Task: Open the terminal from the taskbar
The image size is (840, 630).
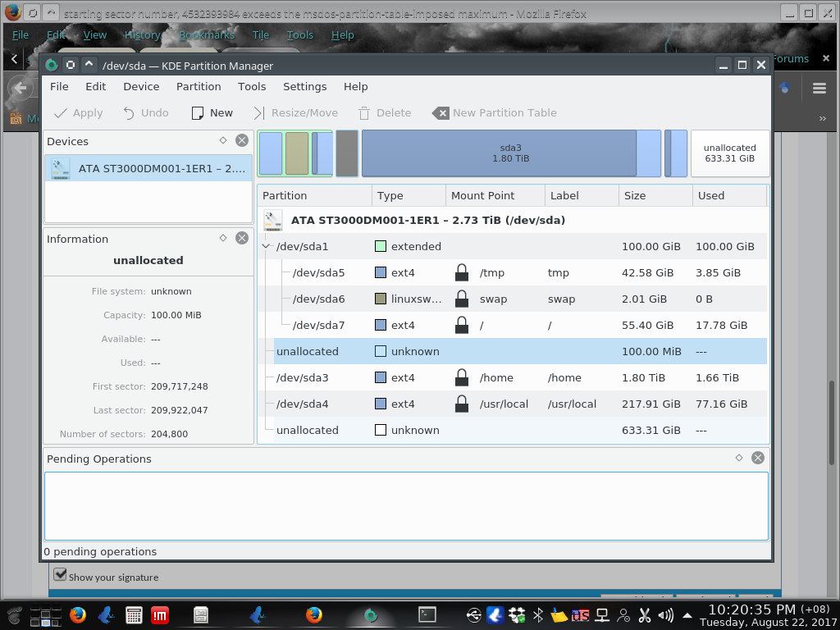Action: pyautogui.click(x=427, y=614)
